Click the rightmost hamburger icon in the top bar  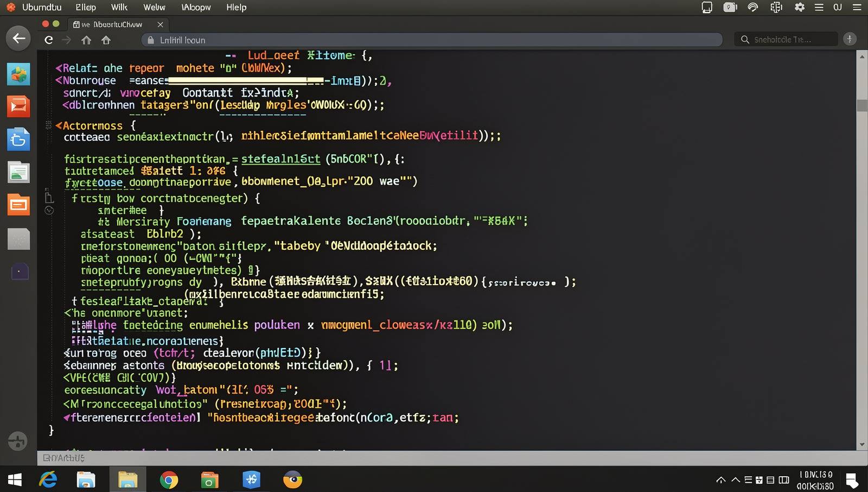tap(857, 7)
